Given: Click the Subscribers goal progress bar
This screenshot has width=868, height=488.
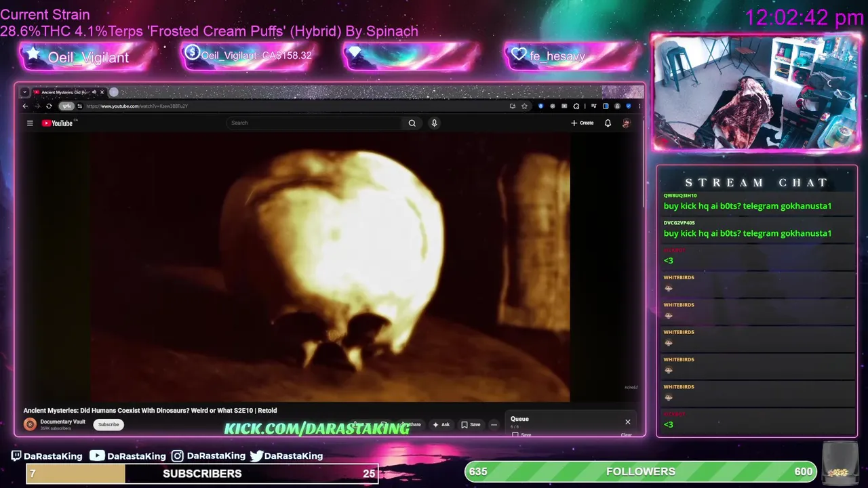Looking at the screenshot, I should point(201,474).
